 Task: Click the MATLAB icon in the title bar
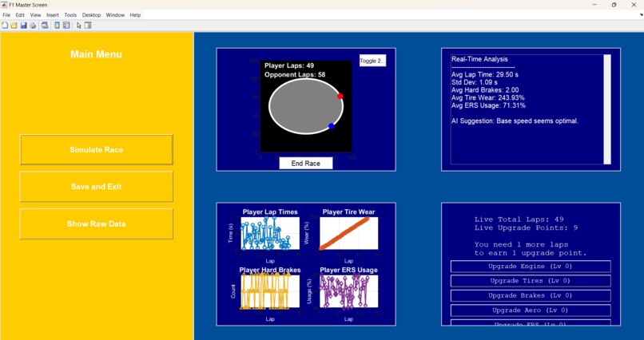point(5,5)
